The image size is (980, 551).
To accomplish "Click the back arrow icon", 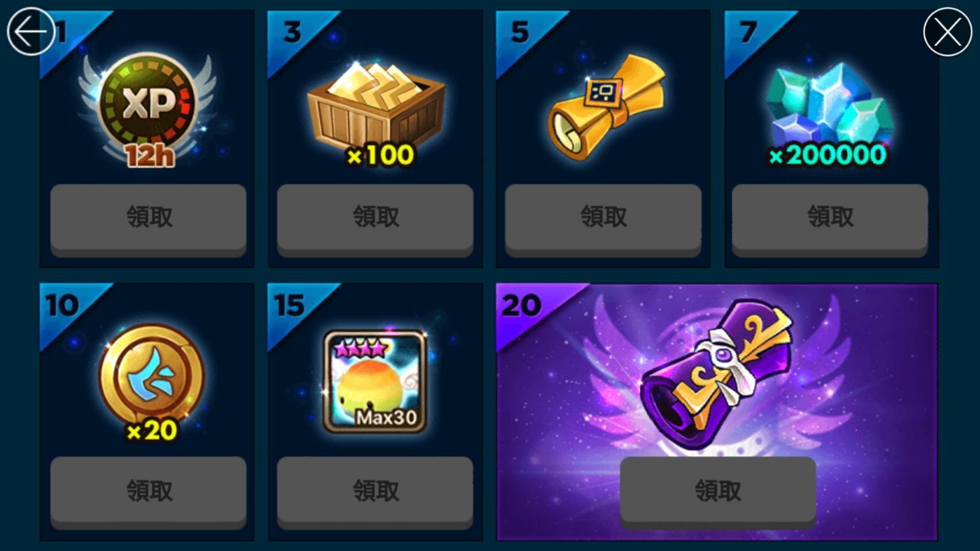I will click(x=30, y=32).
